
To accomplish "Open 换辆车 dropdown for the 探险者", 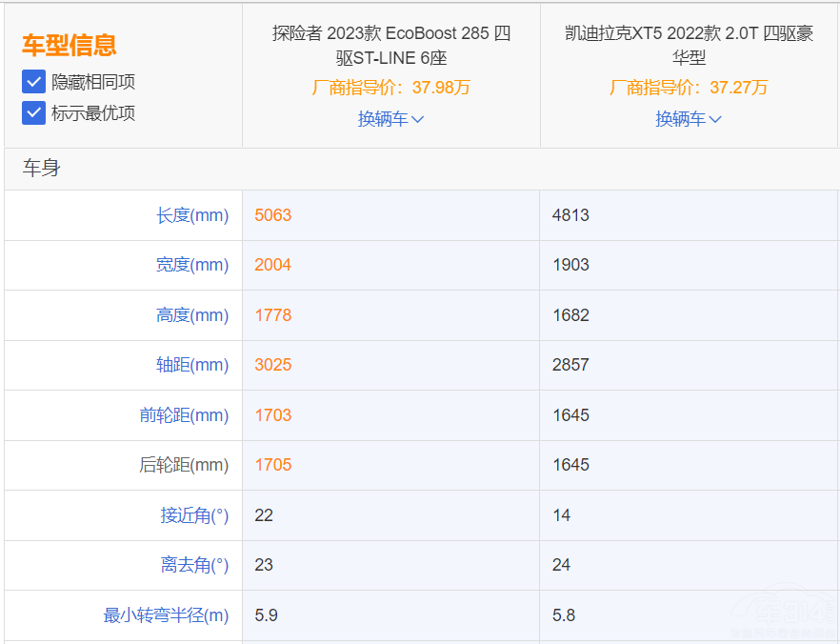I will (x=390, y=119).
